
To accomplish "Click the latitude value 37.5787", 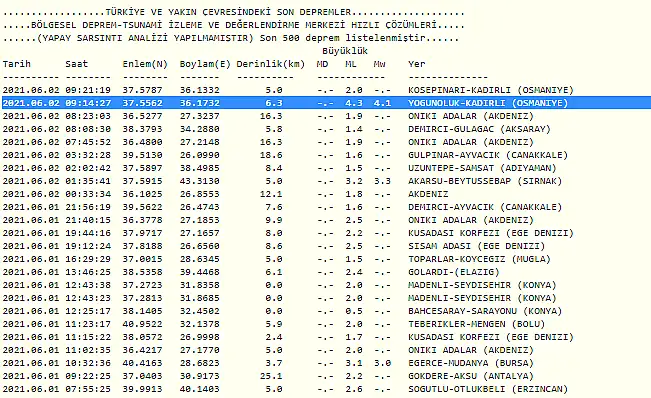I will pyautogui.click(x=142, y=90).
